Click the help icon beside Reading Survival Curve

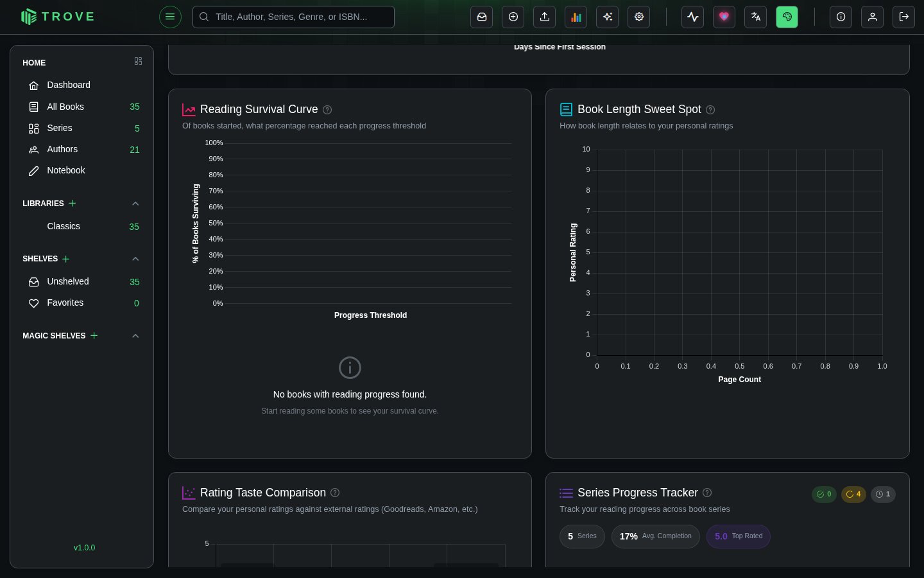pos(327,110)
